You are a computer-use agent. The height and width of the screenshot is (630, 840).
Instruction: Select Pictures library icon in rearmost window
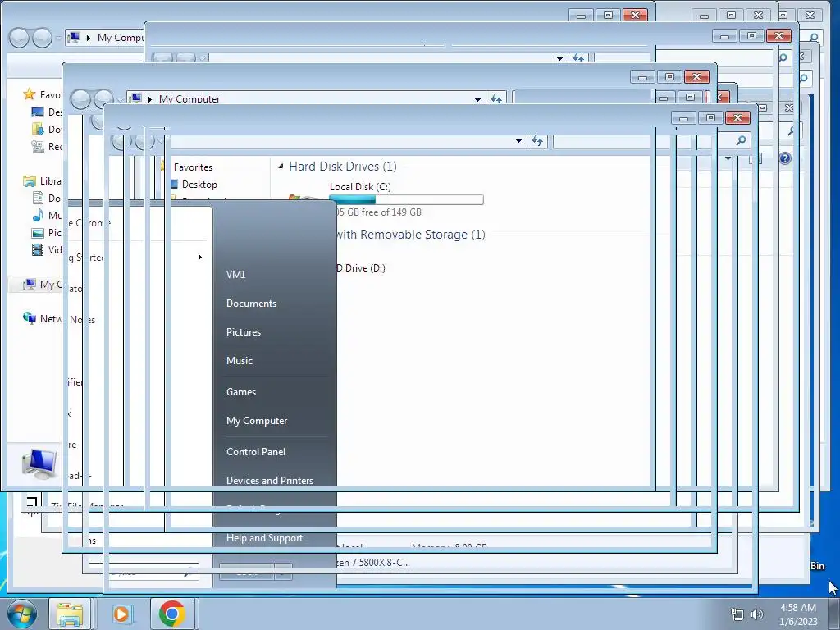(x=38, y=232)
